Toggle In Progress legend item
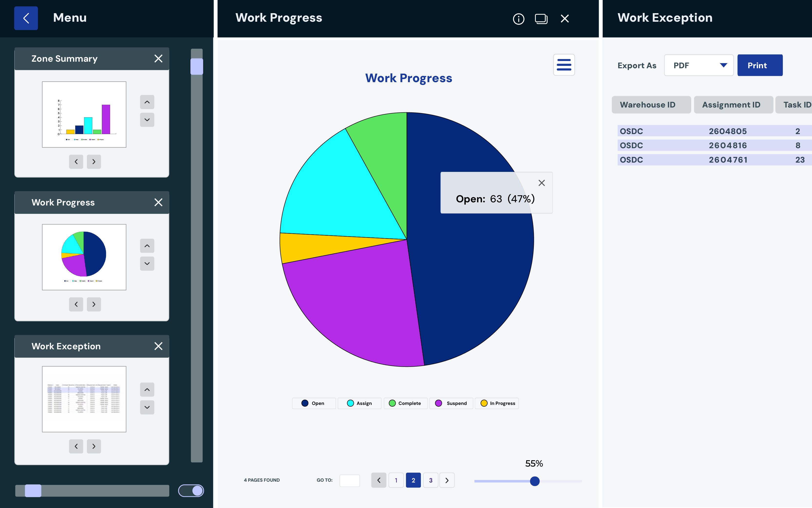The width and height of the screenshot is (812, 508). tap(497, 403)
